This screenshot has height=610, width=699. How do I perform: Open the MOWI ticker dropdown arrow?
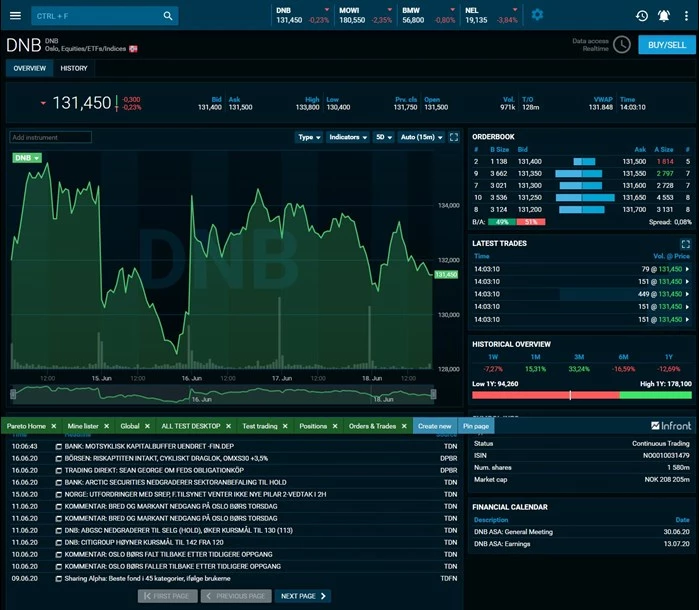pos(390,9)
